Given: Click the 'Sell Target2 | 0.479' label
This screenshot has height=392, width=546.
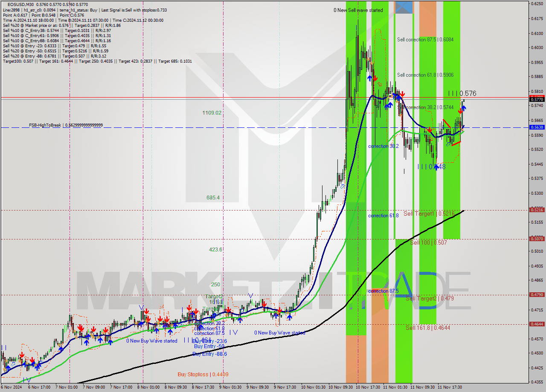Looking at the screenshot, I should (x=430, y=298).
